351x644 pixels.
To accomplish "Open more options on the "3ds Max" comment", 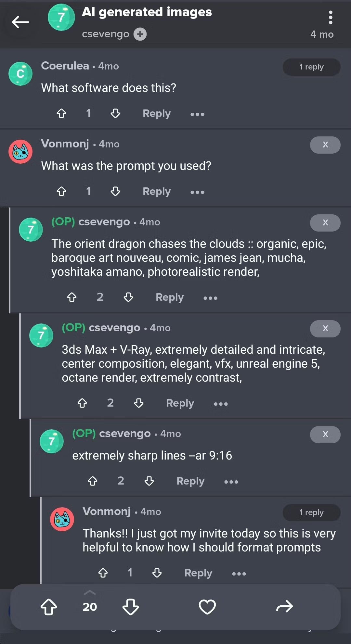I will [x=221, y=404].
